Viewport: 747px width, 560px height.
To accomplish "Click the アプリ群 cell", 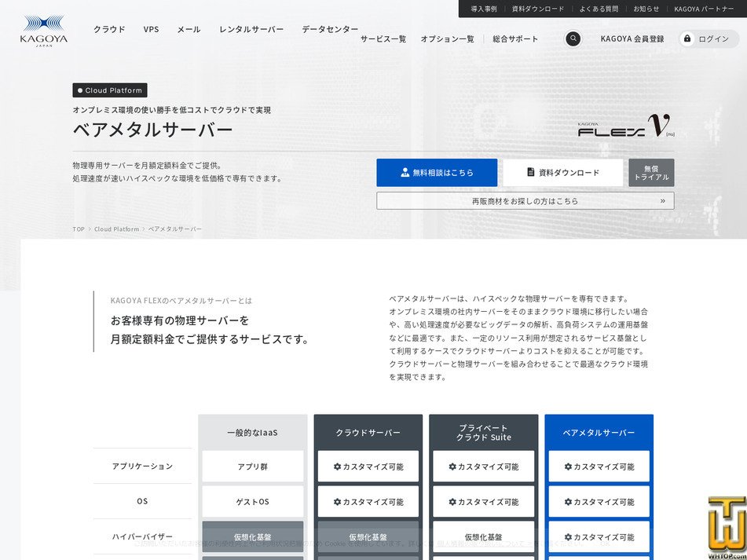I will point(252,467).
